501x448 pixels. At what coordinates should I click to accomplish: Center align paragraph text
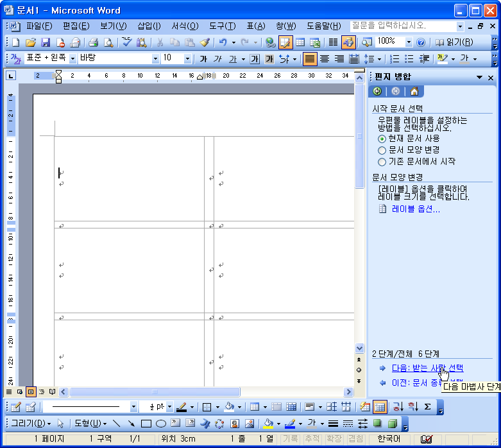coord(325,59)
